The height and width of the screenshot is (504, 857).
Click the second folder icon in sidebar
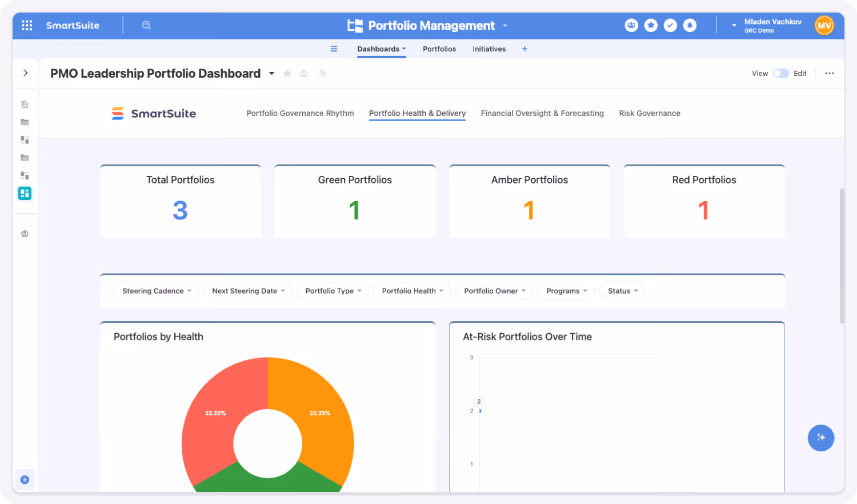[x=25, y=157]
